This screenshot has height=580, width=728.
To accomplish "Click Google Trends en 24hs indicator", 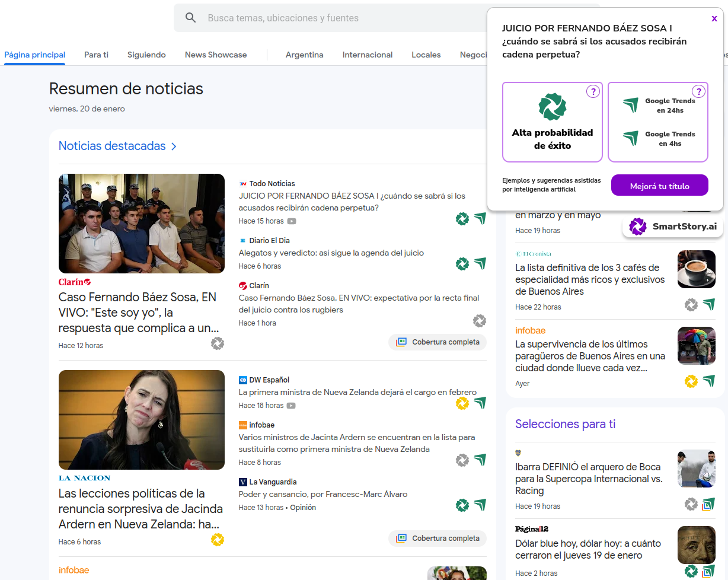I will click(659, 106).
